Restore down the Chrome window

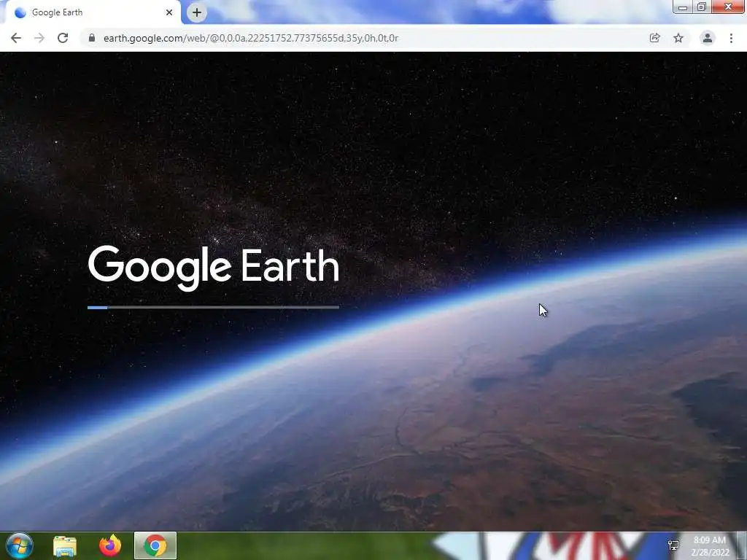coord(702,7)
